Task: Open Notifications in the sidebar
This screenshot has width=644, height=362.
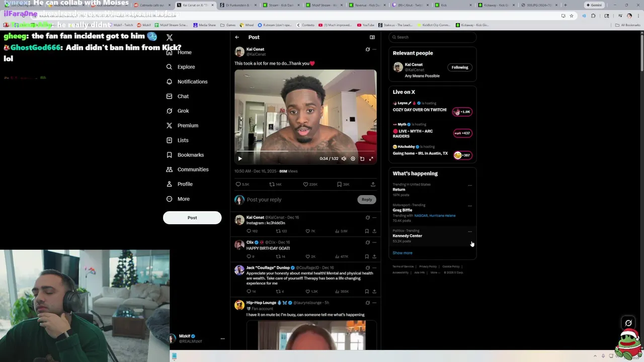Action: (187, 81)
